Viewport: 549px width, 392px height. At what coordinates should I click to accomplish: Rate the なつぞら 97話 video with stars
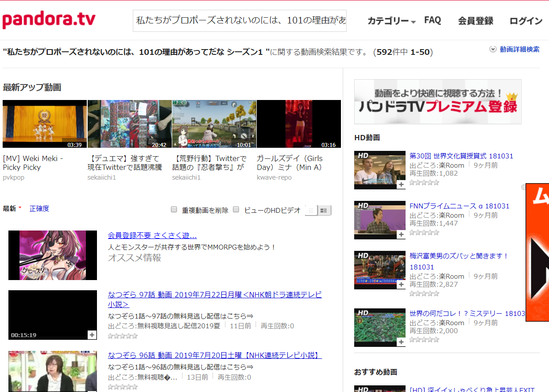click(x=123, y=336)
